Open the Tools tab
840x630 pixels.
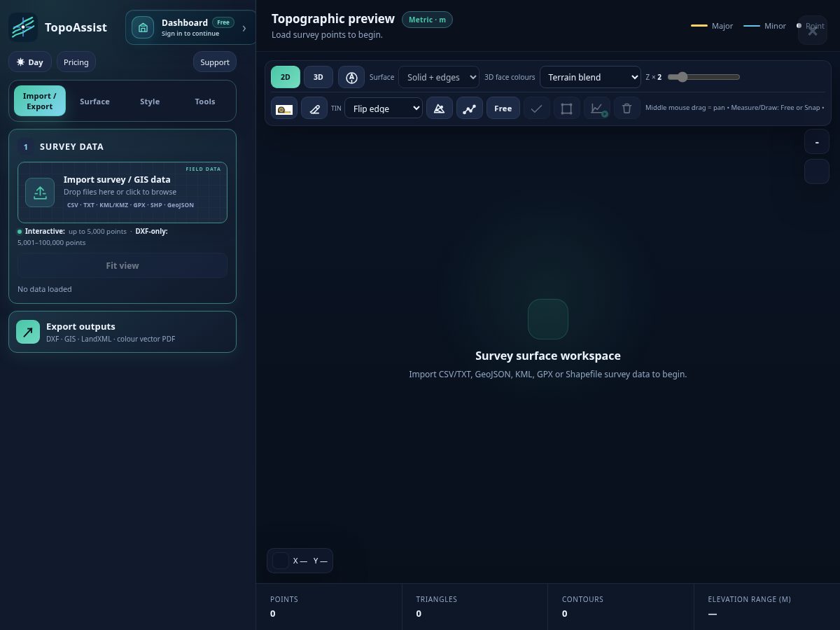(x=205, y=101)
